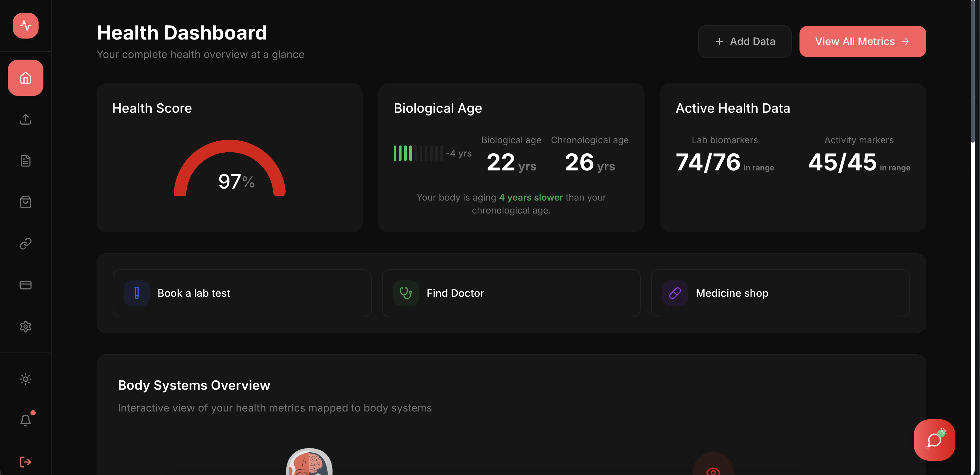This screenshot has width=980, height=475.
Task: Click the logout icon in the sidebar
Action: (26, 462)
